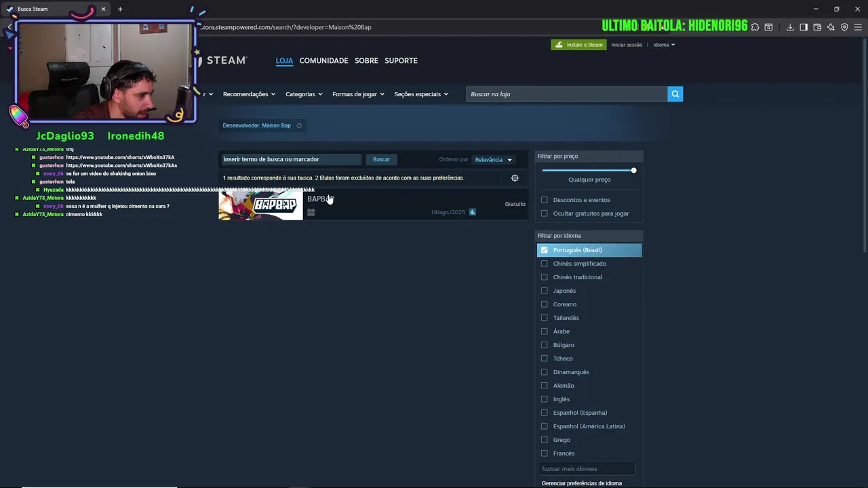Check Grego language filter
The image size is (868, 488).
(x=544, y=440)
